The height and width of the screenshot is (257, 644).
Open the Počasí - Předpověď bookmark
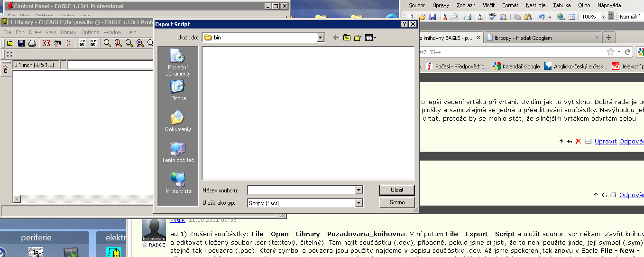coord(458,67)
